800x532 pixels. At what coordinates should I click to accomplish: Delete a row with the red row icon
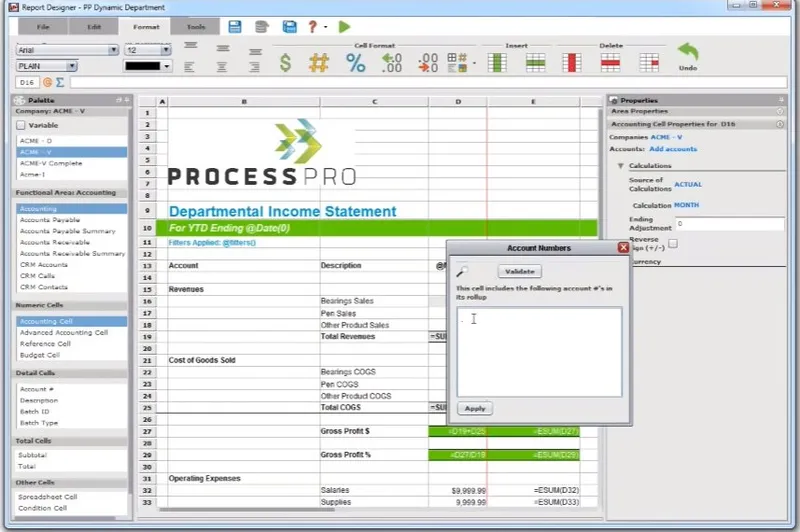point(610,63)
